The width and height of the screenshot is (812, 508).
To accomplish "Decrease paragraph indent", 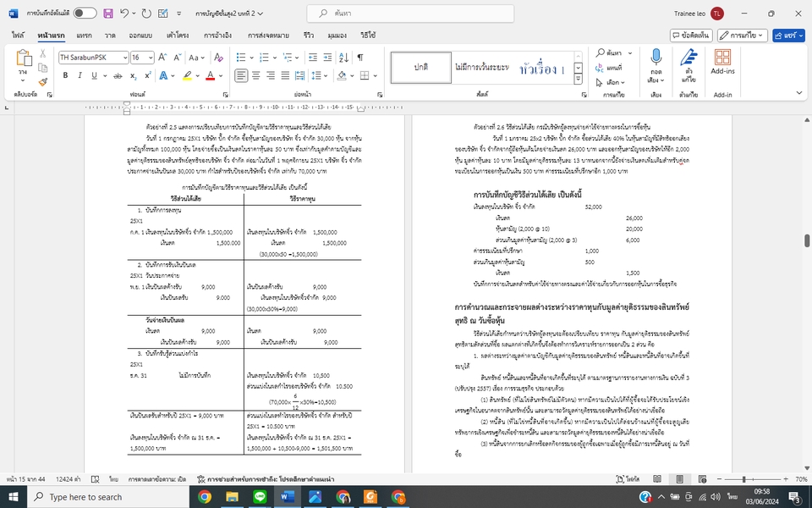I will coord(313,58).
